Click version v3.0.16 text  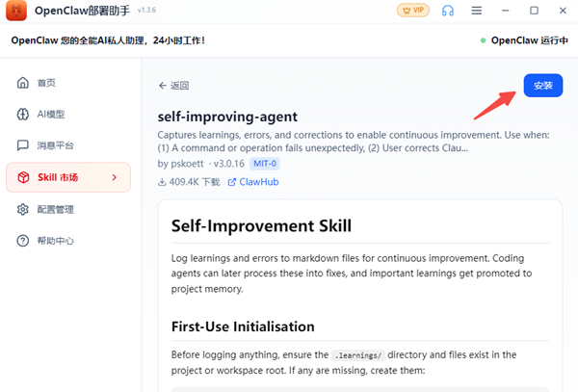(229, 164)
